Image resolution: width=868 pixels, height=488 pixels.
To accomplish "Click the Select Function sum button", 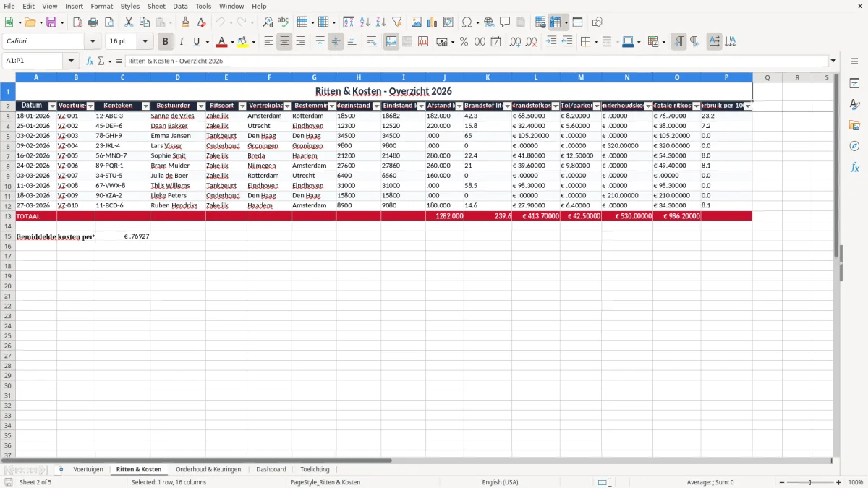I will pyautogui.click(x=101, y=61).
